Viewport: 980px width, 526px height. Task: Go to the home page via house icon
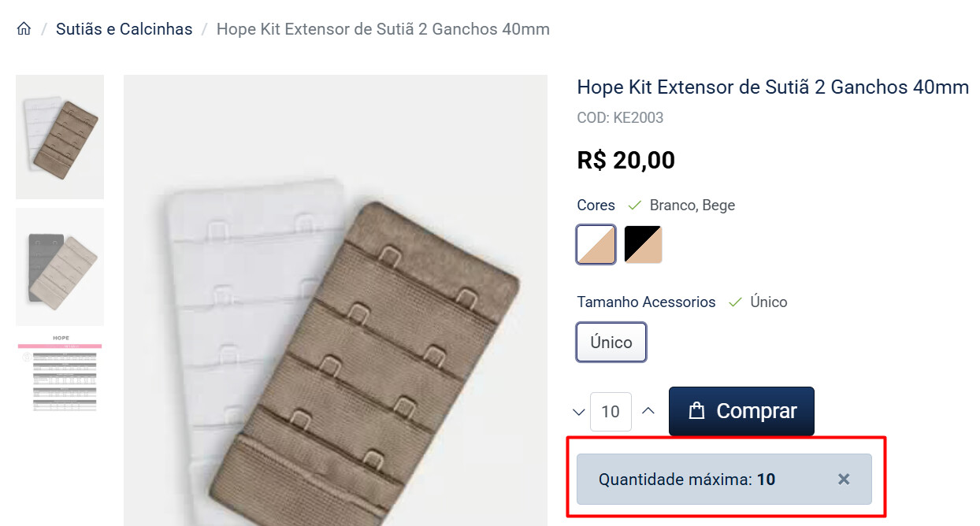click(x=24, y=29)
